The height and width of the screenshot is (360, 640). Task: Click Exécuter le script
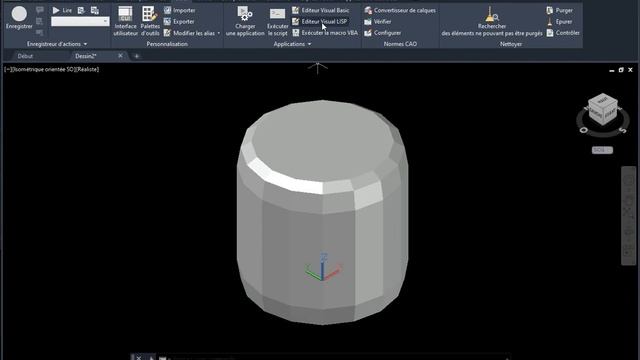278,21
